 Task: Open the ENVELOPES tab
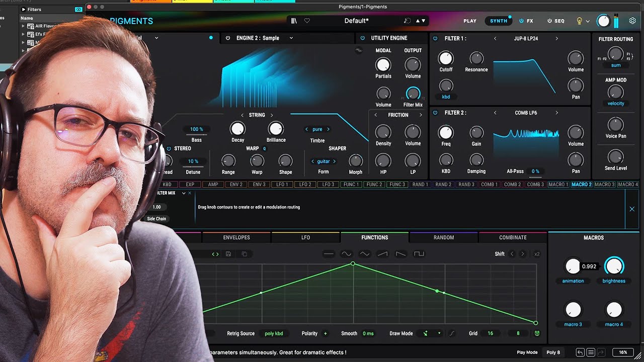point(236,237)
